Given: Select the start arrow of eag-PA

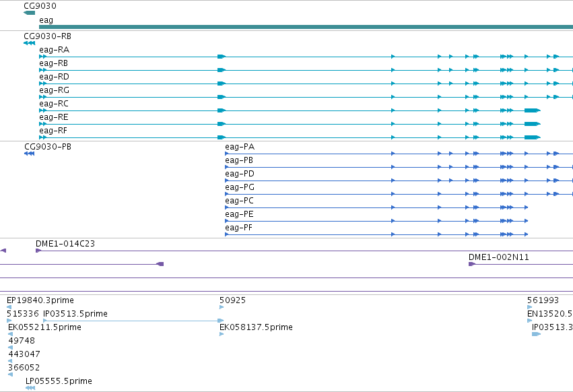Looking at the screenshot, I should (x=226, y=154).
